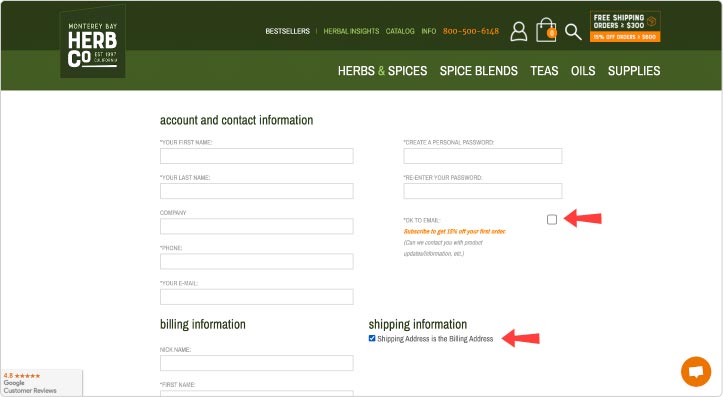Open Herbs & Spices menu

click(382, 71)
